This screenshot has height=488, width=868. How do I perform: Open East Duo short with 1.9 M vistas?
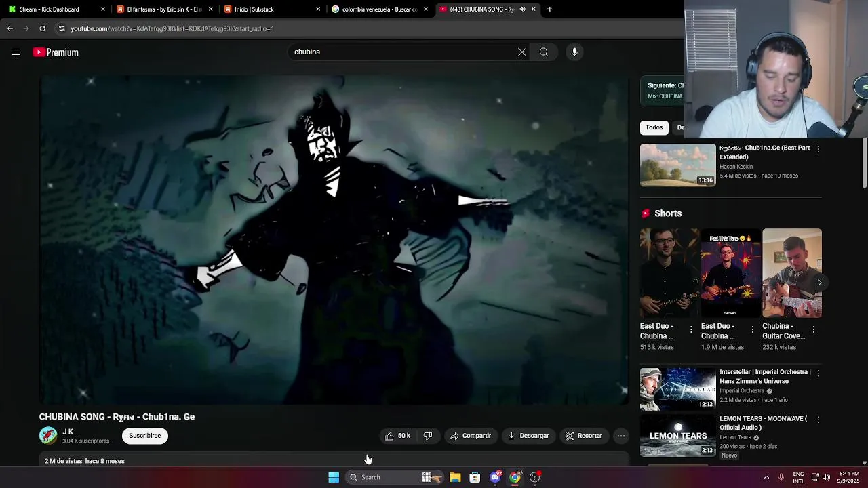730,273
